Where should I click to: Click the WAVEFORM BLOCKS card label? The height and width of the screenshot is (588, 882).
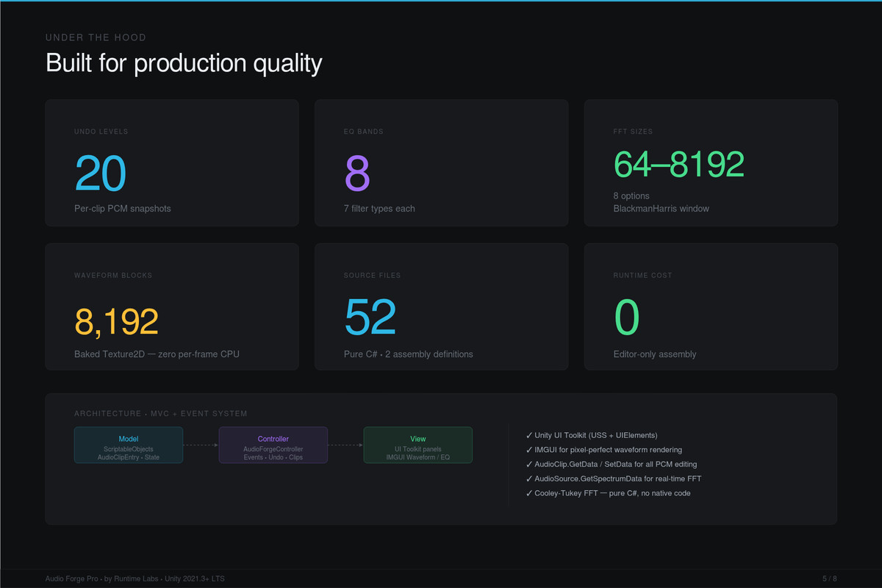(113, 276)
